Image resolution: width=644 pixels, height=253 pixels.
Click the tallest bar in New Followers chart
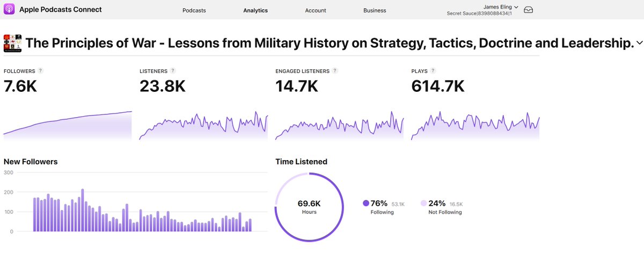click(x=83, y=210)
